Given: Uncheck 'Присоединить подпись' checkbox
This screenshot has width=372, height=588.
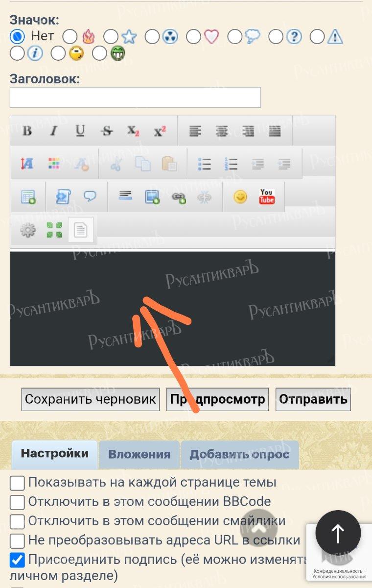Looking at the screenshot, I should (x=18, y=560).
